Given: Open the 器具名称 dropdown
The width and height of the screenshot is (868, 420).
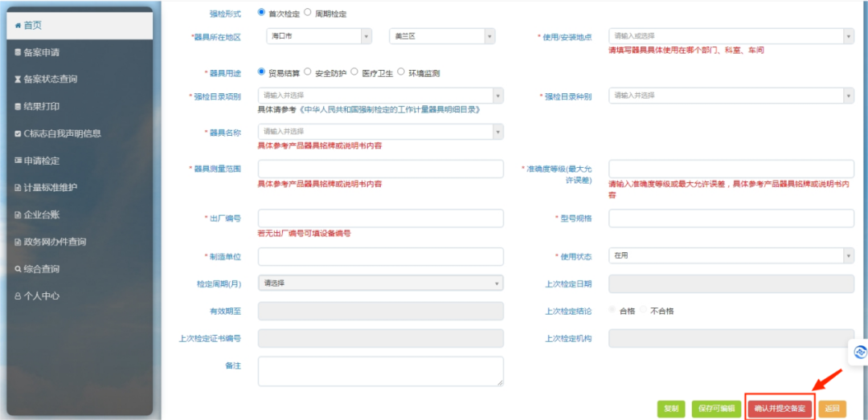Looking at the screenshot, I should pyautogui.click(x=381, y=132).
